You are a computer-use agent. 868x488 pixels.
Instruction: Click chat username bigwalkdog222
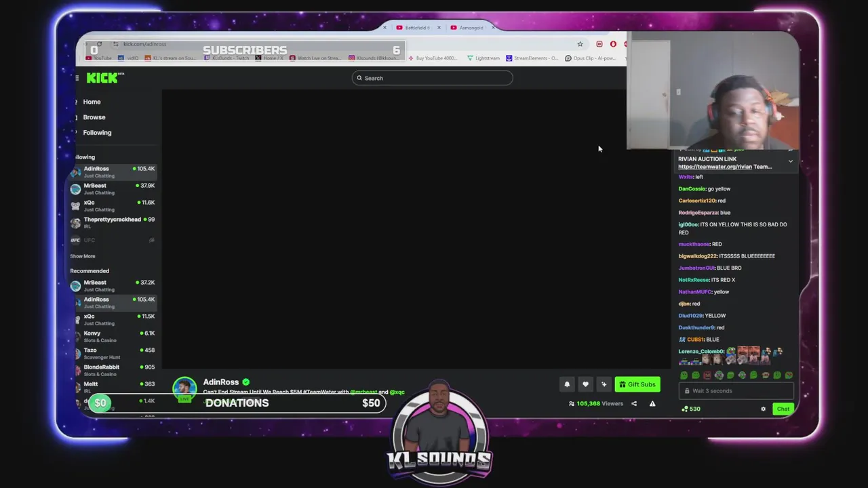pos(697,256)
